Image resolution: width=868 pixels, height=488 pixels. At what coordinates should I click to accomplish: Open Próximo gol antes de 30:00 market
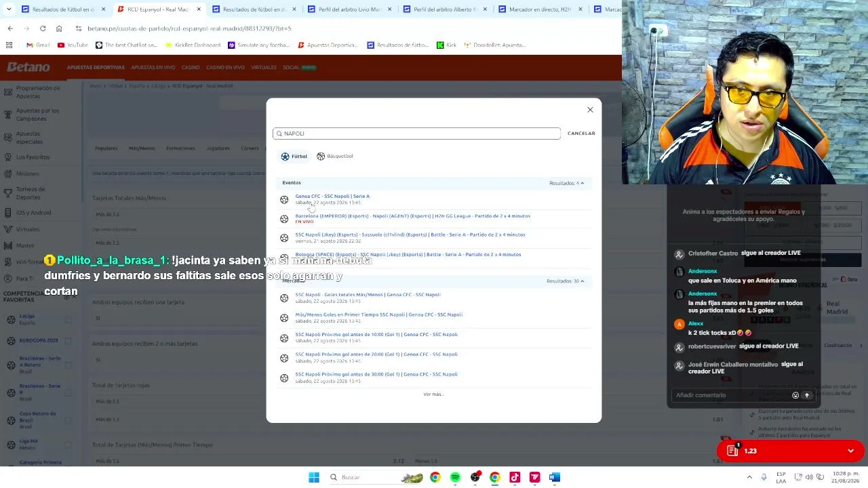[376, 374]
